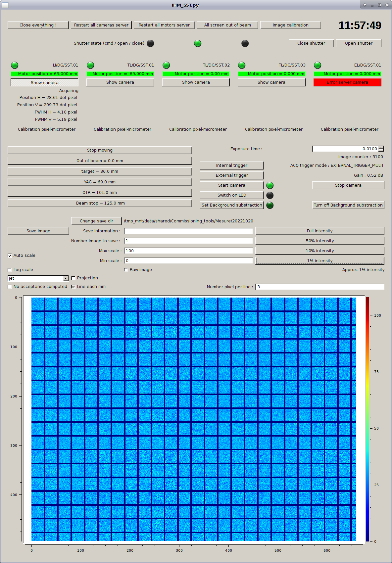Click the Start camera status LED
Viewport: 392px width, 563px height.
click(270, 185)
